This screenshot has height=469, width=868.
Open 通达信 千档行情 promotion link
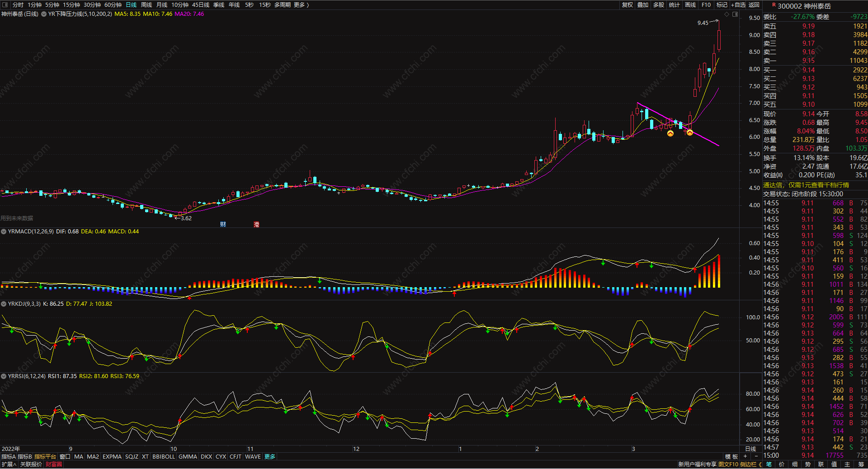point(806,185)
